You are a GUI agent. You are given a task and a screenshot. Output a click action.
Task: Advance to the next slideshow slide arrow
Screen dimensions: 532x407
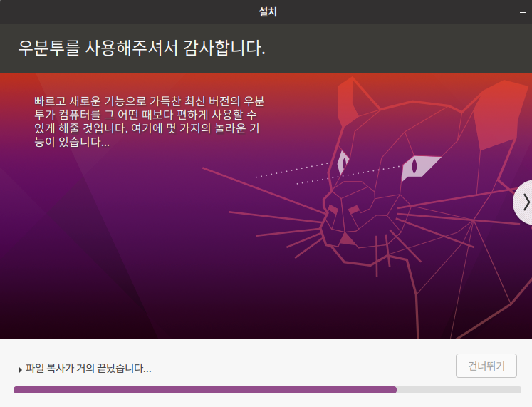(x=524, y=202)
